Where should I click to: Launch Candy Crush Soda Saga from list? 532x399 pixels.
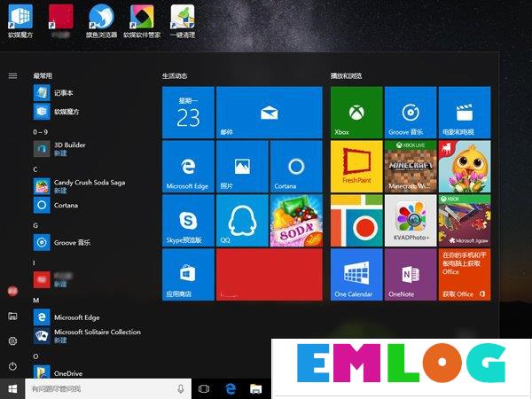coord(90,186)
